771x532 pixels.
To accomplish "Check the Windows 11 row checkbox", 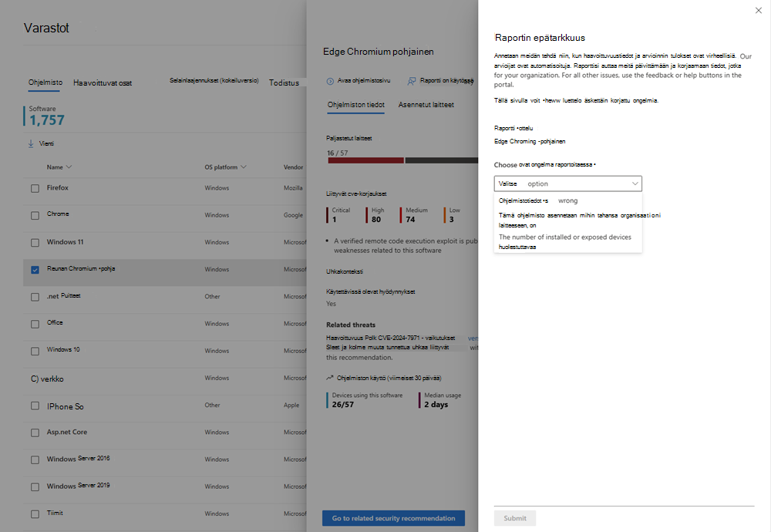I will (35, 242).
